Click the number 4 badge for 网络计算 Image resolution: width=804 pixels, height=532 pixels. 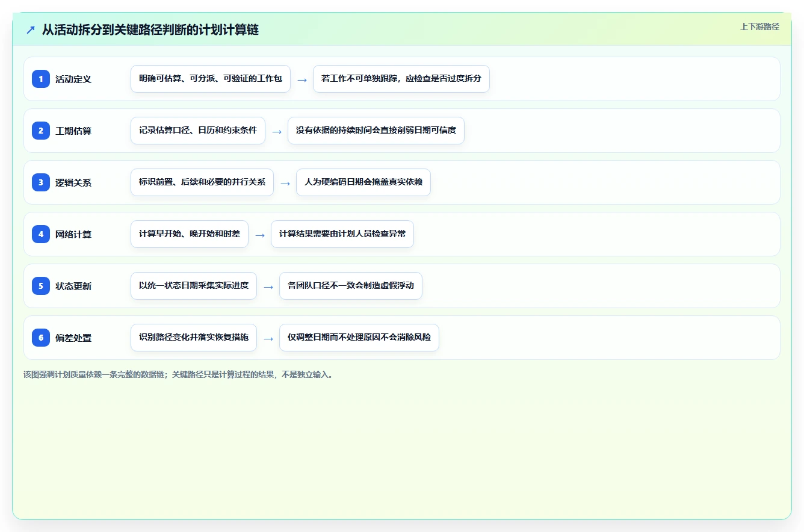point(41,234)
